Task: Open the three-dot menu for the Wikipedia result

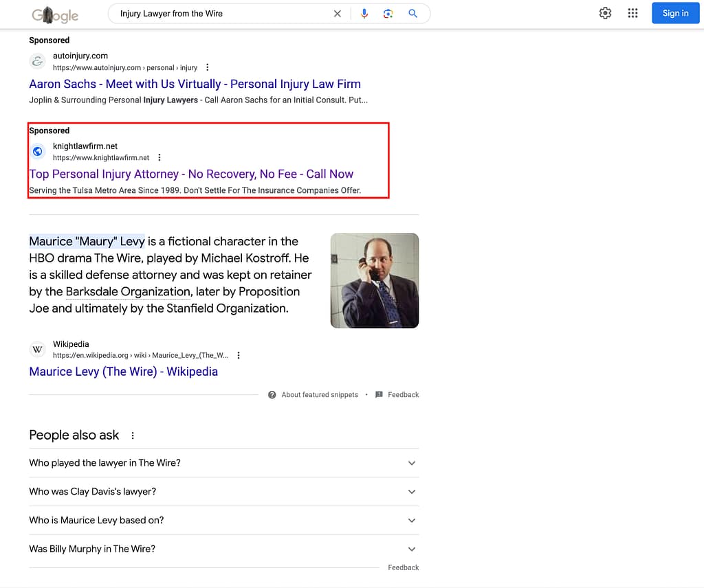Action: click(239, 355)
